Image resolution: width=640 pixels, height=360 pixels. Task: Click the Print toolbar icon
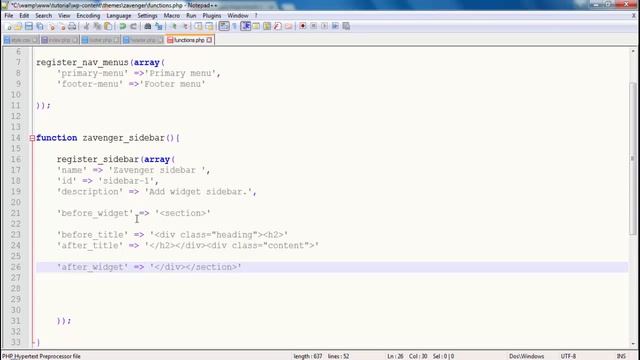72,27
